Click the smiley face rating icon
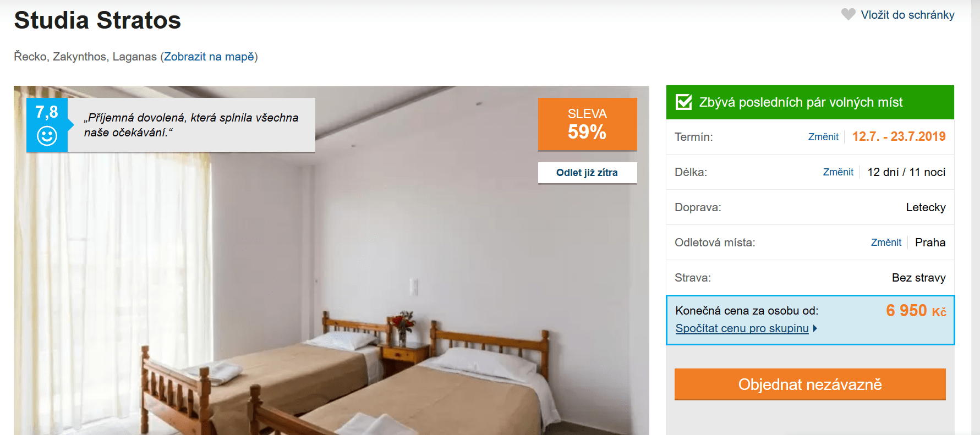The width and height of the screenshot is (980, 435). tap(47, 135)
